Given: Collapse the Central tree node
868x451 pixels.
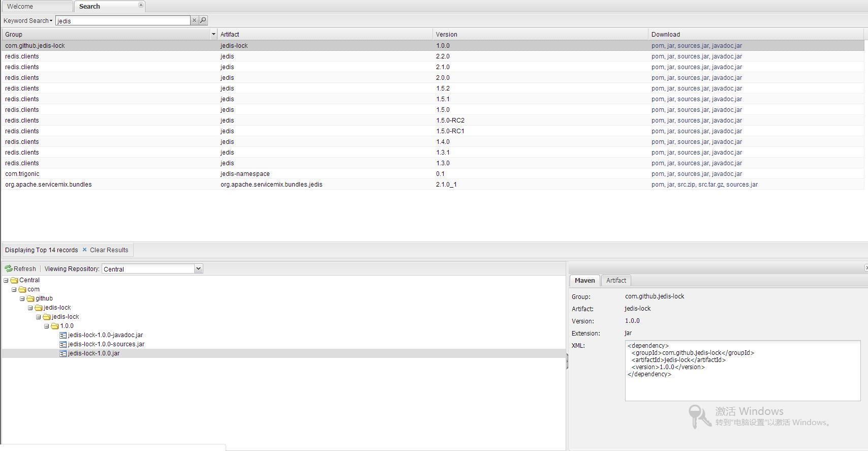Looking at the screenshot, I should pyautogui.click(x=6, y=280).
